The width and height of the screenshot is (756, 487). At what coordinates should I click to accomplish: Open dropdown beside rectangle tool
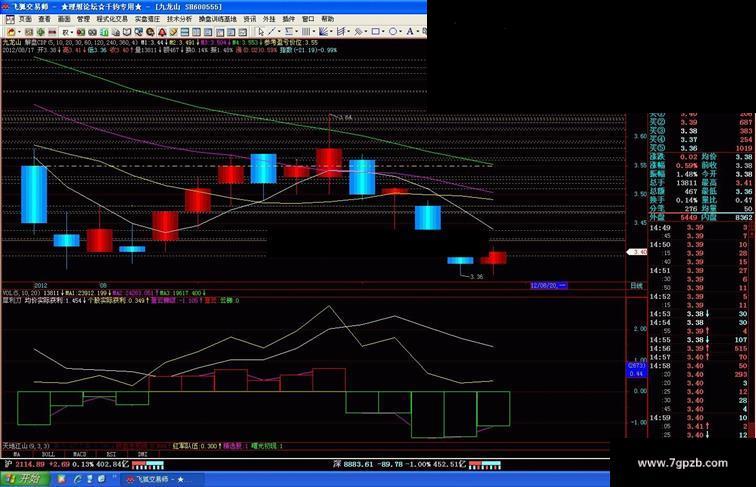click(383, 32)
